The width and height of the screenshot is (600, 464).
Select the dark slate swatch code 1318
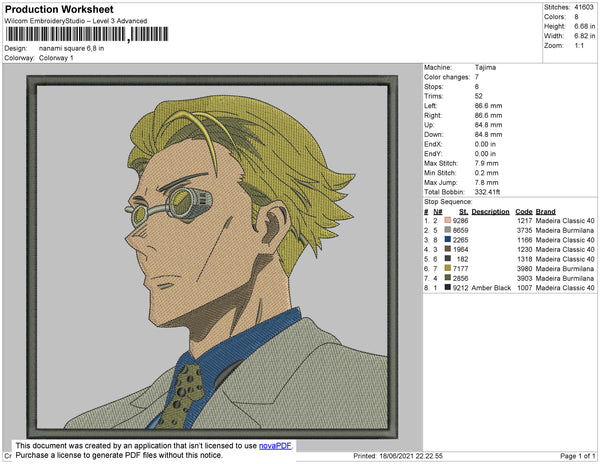pyautogui.click(x=448, y=259)
